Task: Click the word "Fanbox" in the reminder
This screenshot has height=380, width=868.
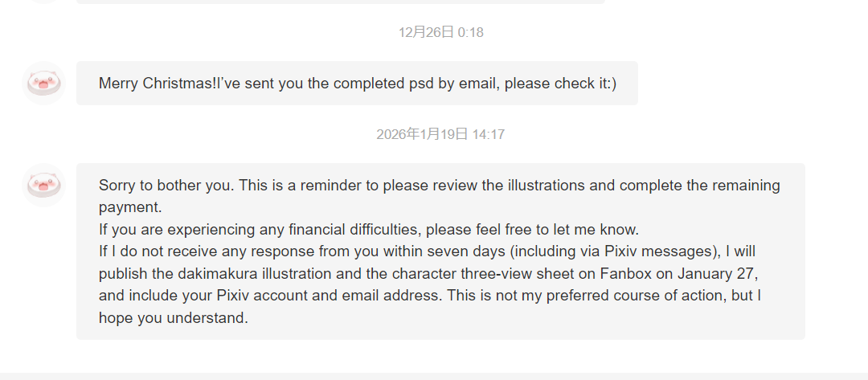Action: (624, 273)
